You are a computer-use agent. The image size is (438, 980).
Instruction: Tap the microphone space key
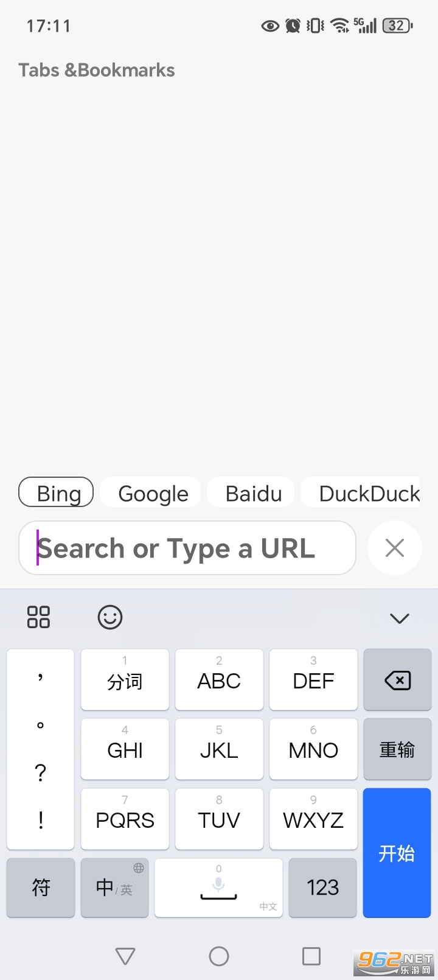218,887
